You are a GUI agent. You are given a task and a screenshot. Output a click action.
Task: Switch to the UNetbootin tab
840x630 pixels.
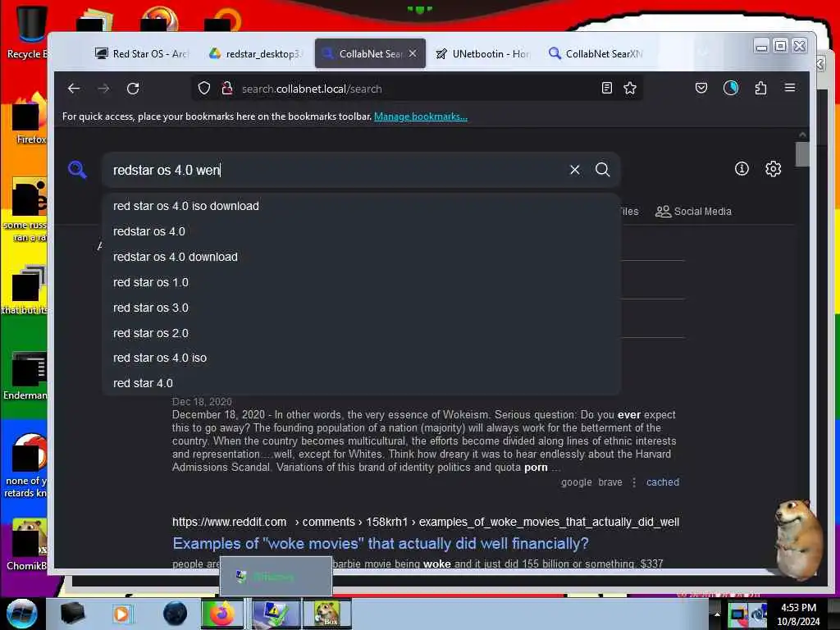[x=482, y=53]
